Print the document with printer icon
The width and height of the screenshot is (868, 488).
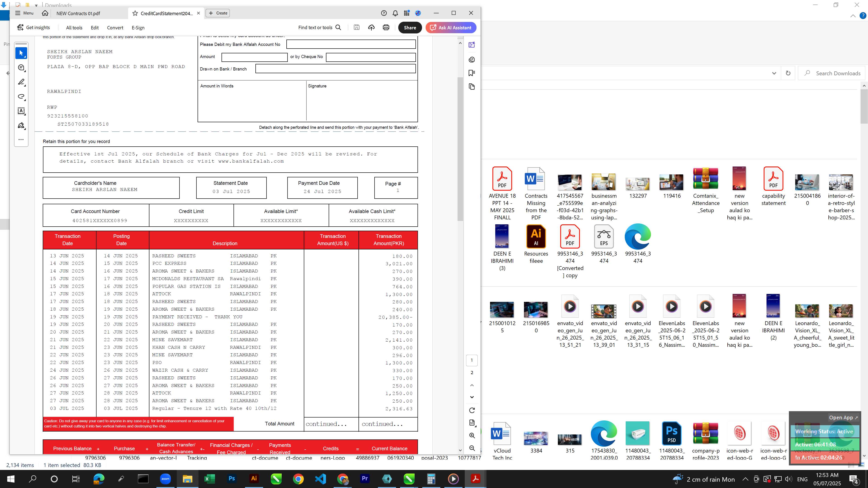pyautogui.click(x=386, y=28)
